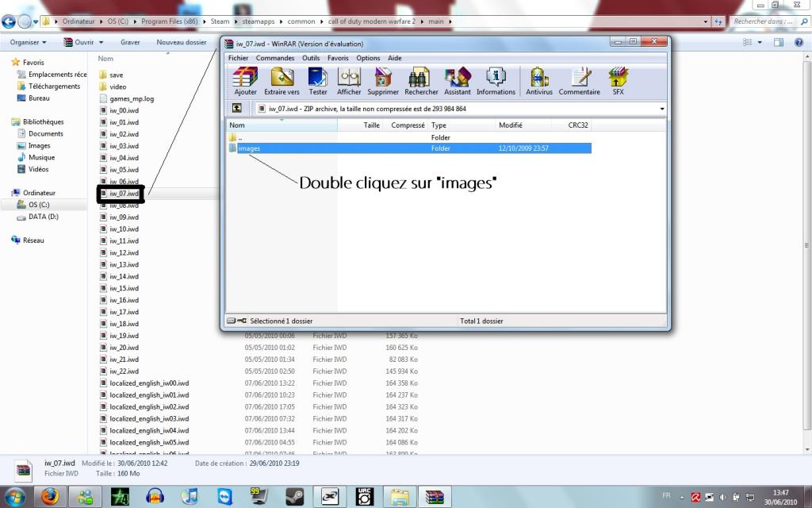Sort WinRAR list by Compressé column
The width and height of the screenshot is (812, 508).
[405, 125]
